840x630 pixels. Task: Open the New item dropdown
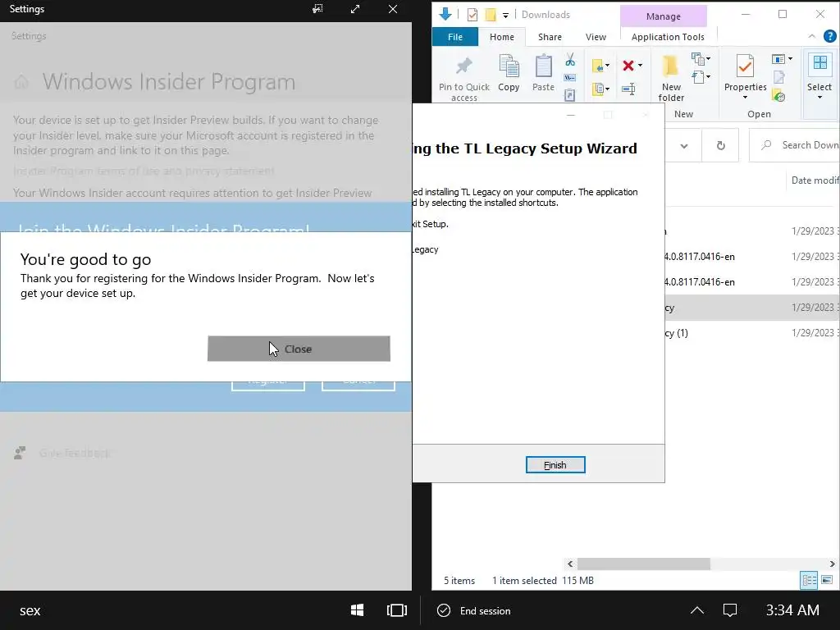click(x=701, y=58)
